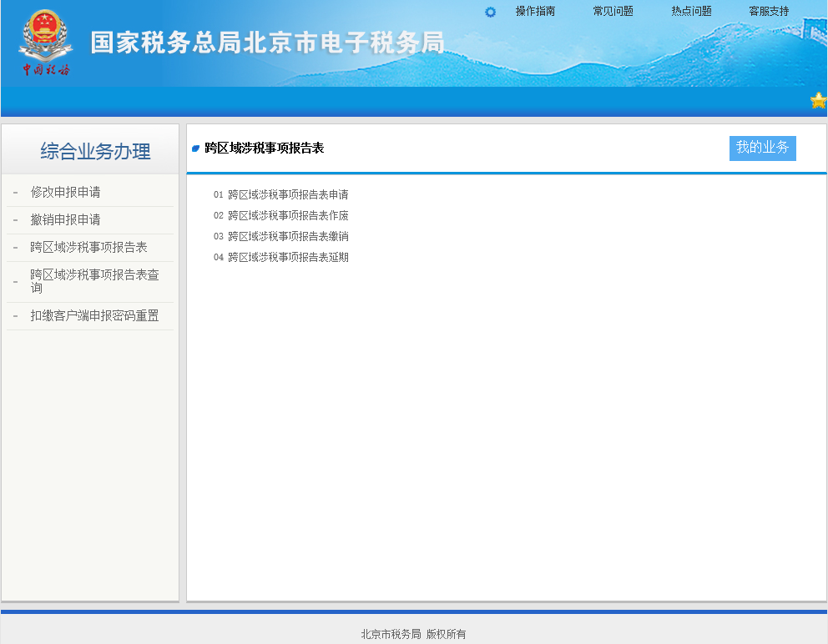Open 客服支持 in the top navigation
The image size is (828, 644).
coord(768,12)
